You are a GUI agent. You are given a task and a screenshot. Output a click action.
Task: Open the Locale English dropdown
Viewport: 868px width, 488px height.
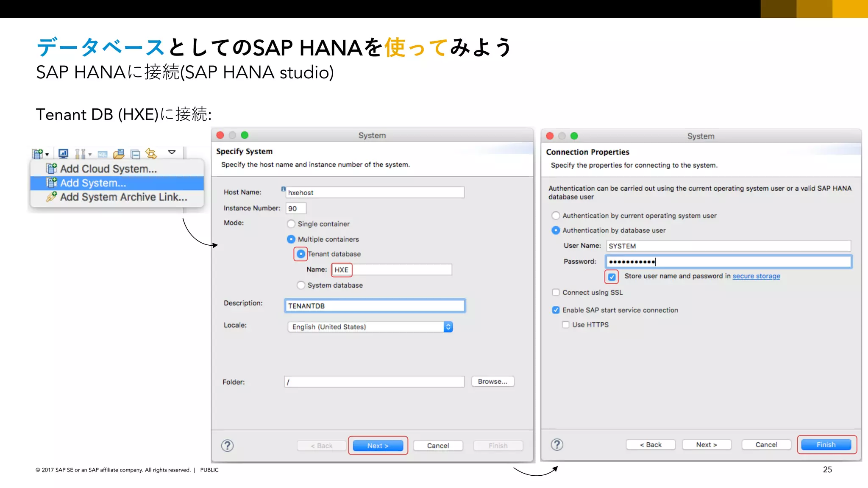click(x=370, y=327)
